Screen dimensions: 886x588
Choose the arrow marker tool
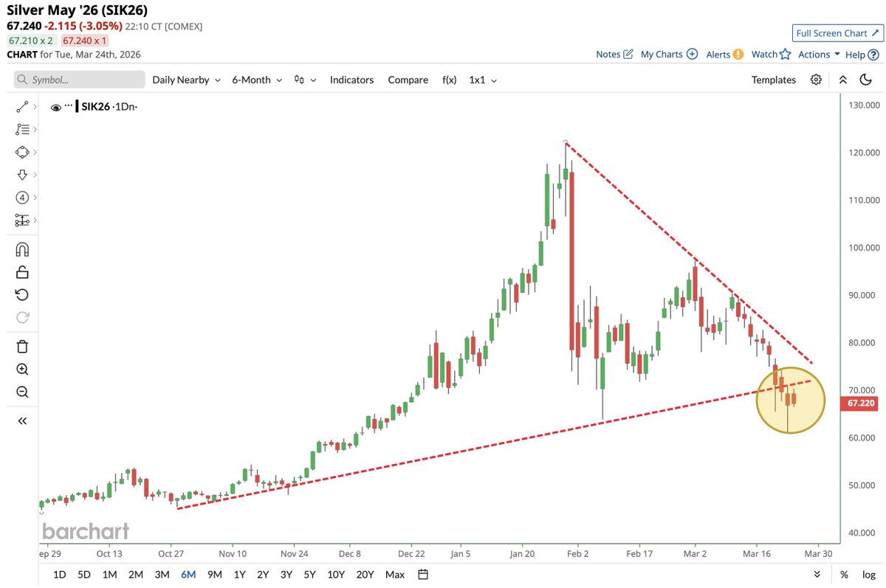(22, 175)
